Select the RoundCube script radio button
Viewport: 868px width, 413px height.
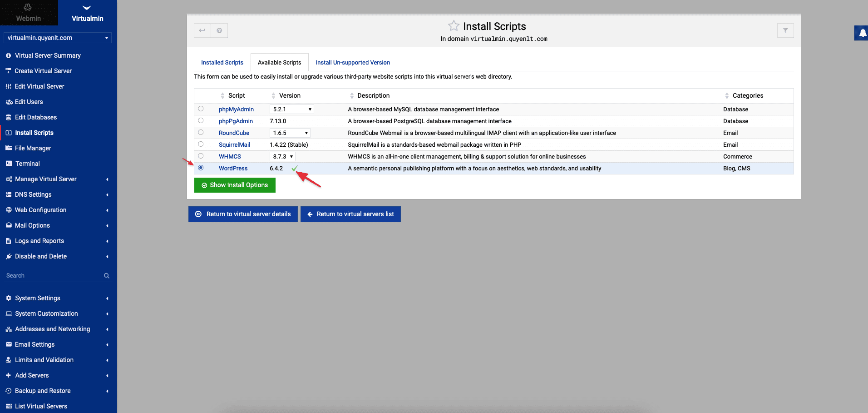[x=201, y=133]
